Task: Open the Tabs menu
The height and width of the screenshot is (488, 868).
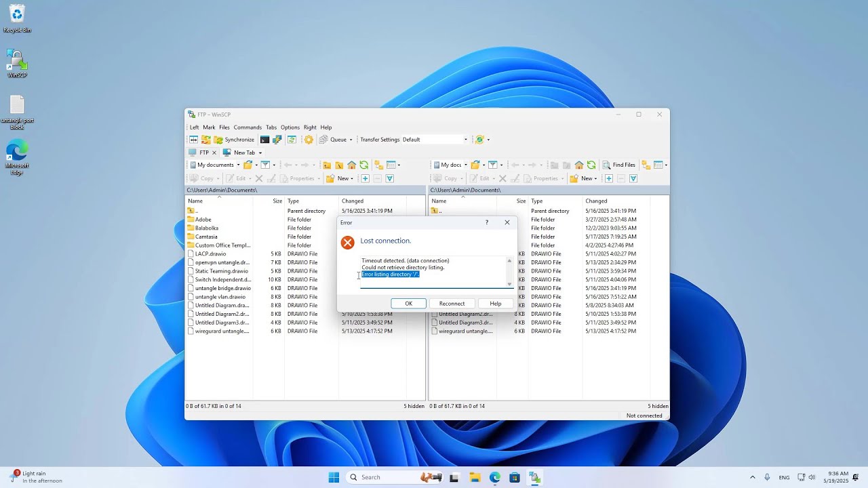Action: click(x=271, y=127)
